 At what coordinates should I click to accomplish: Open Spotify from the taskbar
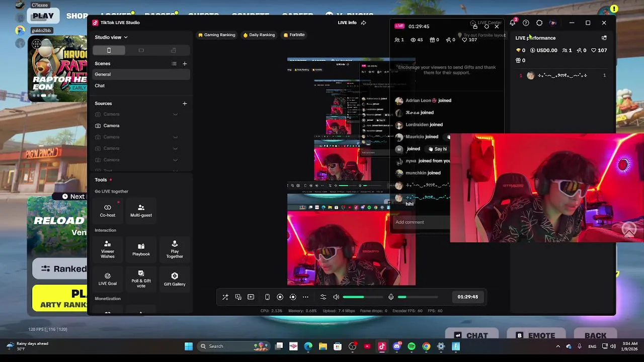(412, 346)
